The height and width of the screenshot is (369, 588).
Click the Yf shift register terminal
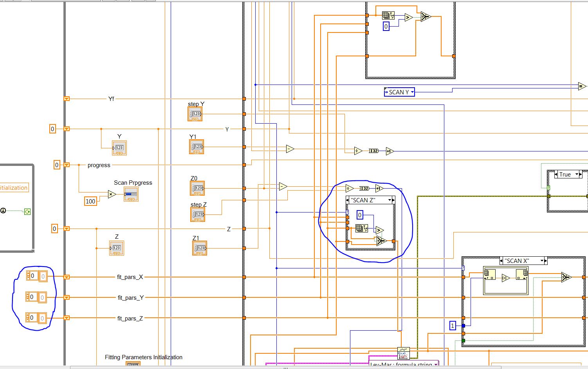[x=67, y=99]
